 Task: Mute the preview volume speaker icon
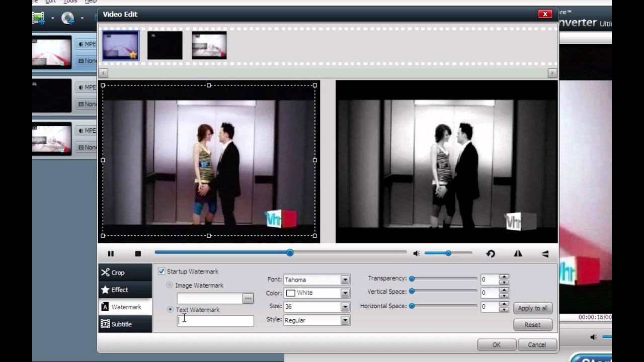click(416, 253)
